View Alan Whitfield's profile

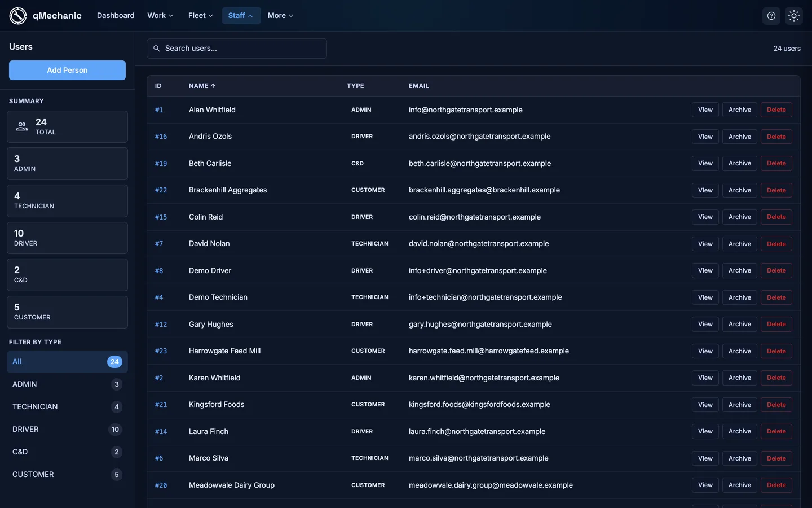click(x=705, y=110)
